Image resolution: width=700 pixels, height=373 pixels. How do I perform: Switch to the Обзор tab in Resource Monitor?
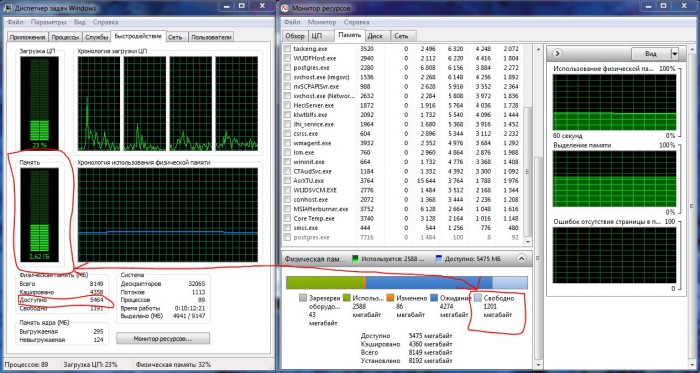(x=295, y=36)
